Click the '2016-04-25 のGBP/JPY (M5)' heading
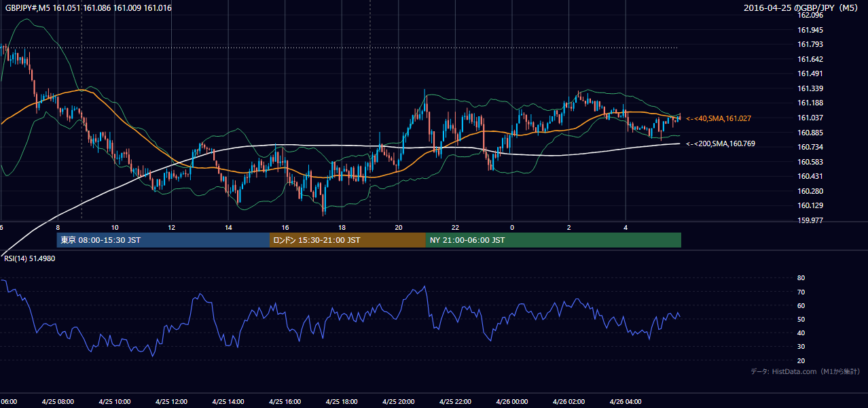The image size is (868, 408). [x=802, y=8]
